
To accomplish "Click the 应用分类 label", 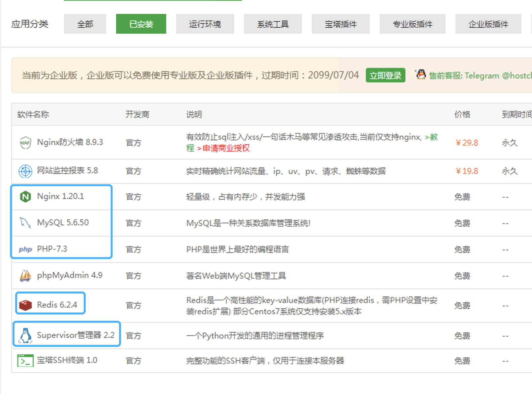I will click(x=30, y=24).
